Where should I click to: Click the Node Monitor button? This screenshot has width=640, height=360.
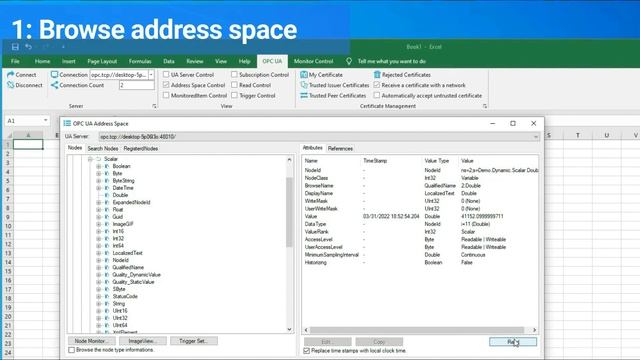pos(92,341)
